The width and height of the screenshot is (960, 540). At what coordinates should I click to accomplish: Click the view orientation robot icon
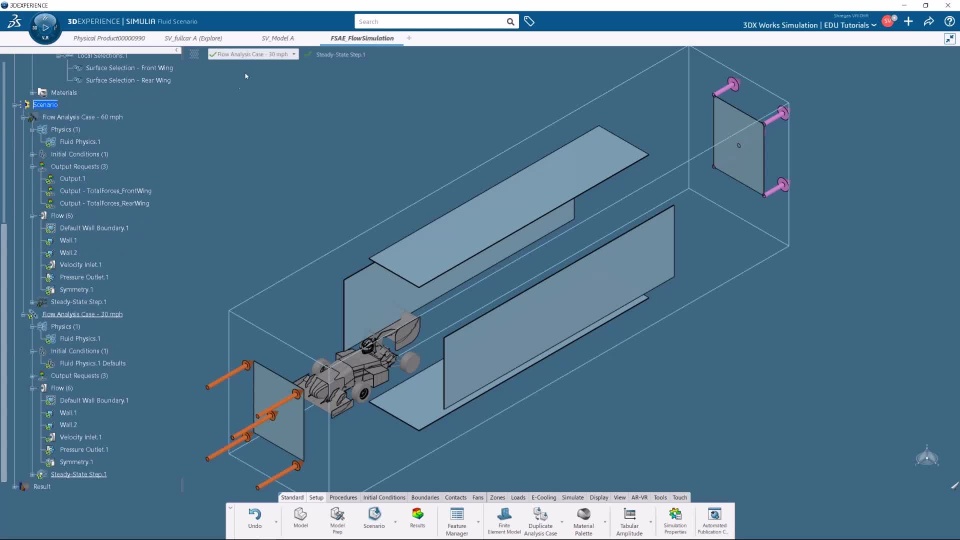[927, 456]
